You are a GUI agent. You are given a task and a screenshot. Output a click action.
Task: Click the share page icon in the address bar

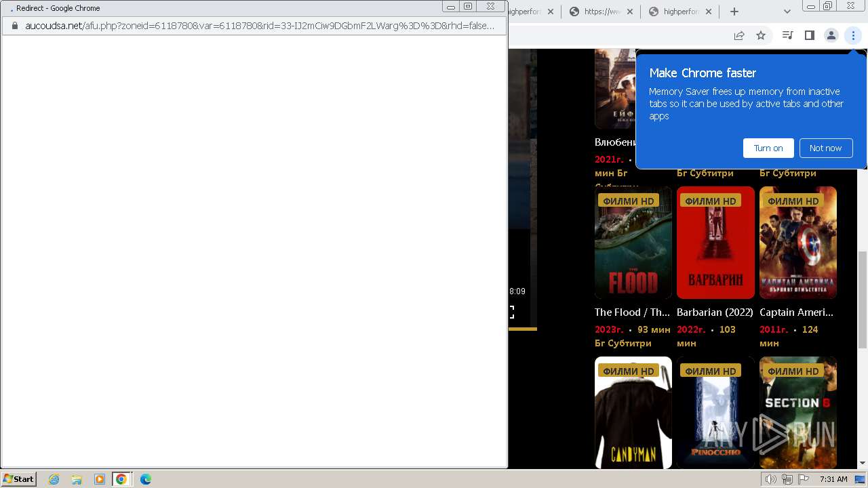pyautogui.click(x=739, y=35)
